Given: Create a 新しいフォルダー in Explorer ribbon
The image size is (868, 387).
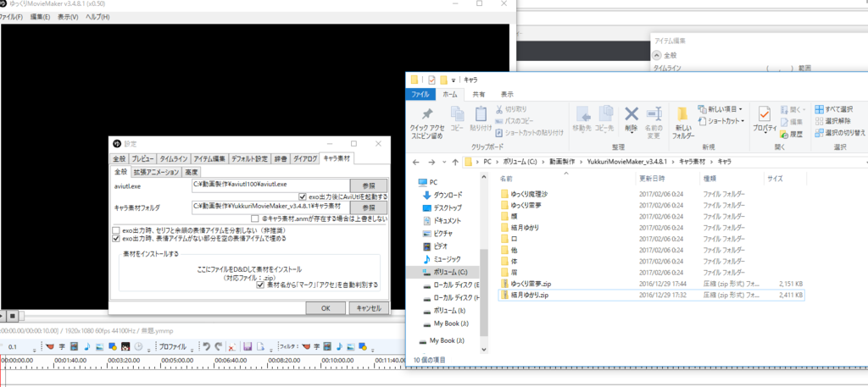Looking at the screenshot, I should coord(683,123).
